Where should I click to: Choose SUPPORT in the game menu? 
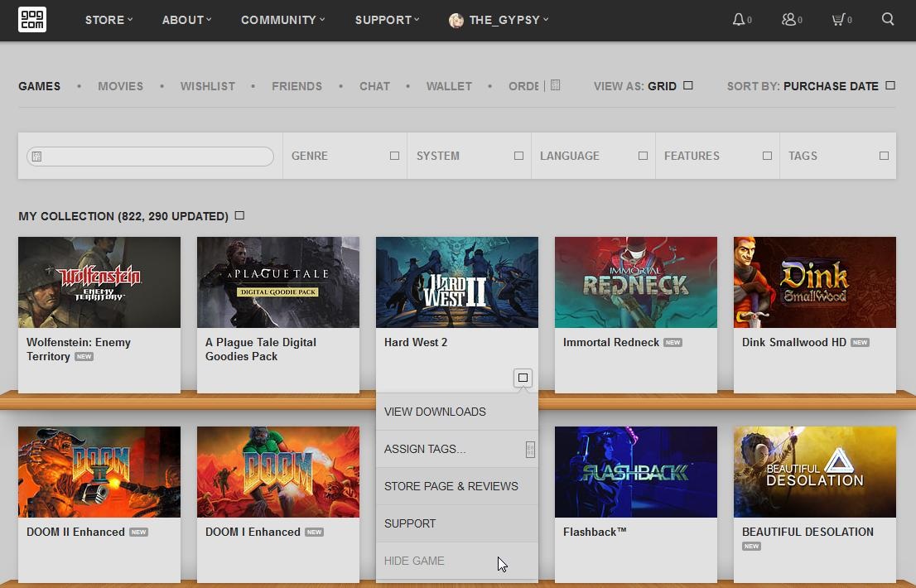point(457,523)
